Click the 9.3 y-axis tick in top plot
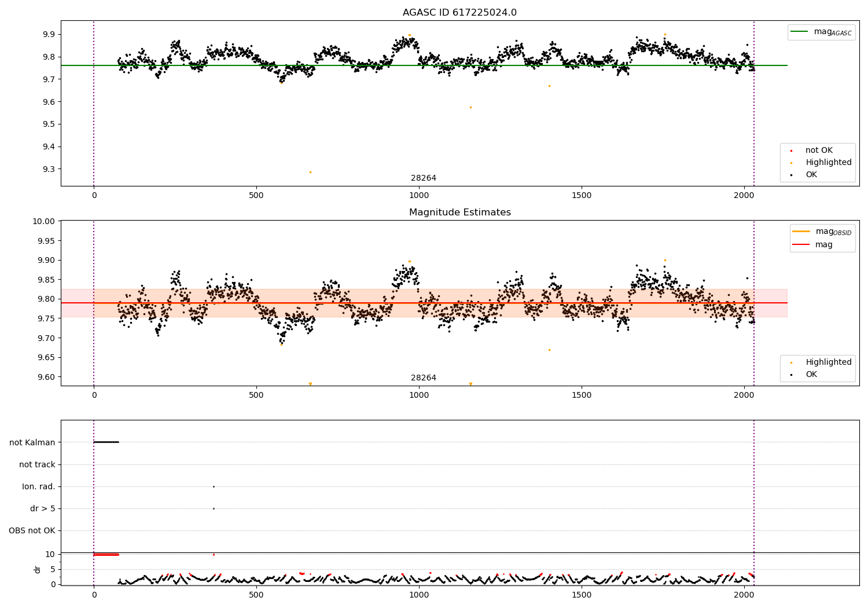 point(49,170)
